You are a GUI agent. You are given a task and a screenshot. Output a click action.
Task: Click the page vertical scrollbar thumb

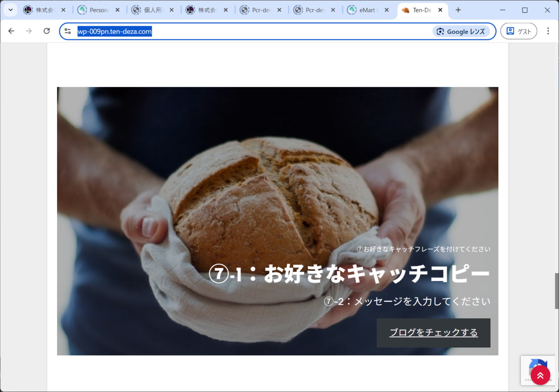point(557,291)
